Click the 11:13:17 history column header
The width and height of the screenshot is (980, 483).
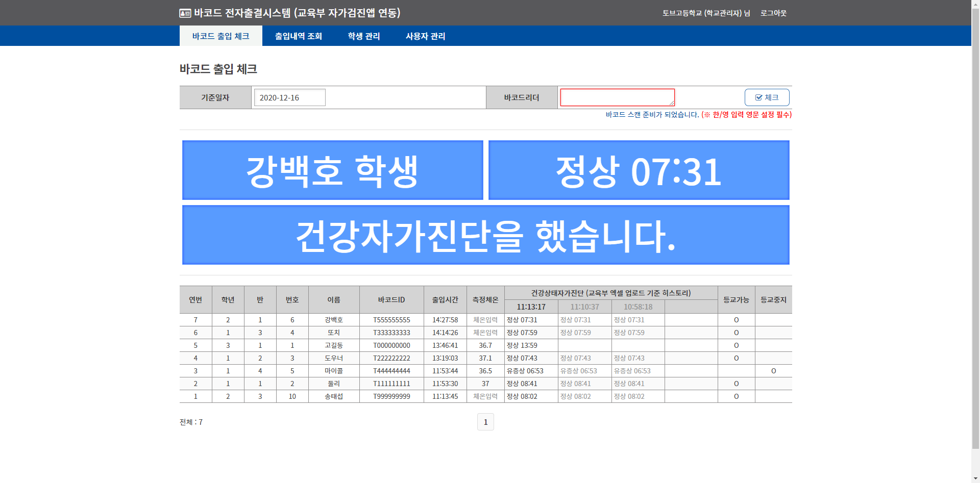point(531,307)
